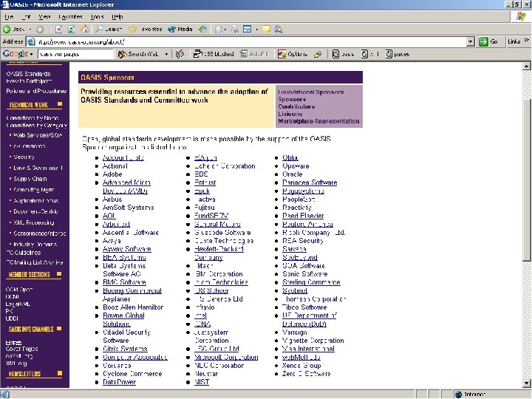
Task: Open Supply Chain category in sidebar
Action: click(x=30, y=179)
